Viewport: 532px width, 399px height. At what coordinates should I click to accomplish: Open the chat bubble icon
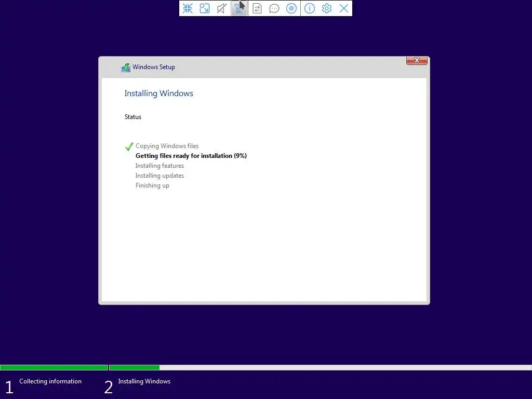tap(274, 8)
